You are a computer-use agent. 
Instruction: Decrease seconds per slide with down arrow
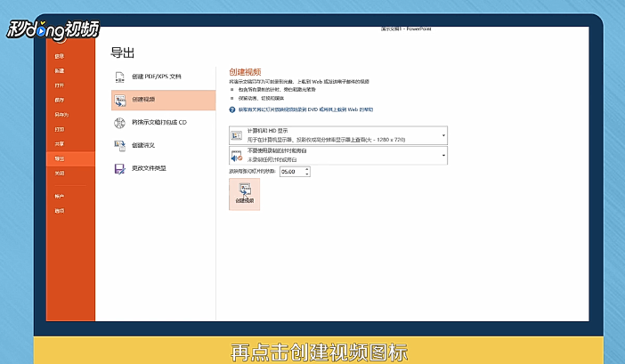(x=307, y=174)
